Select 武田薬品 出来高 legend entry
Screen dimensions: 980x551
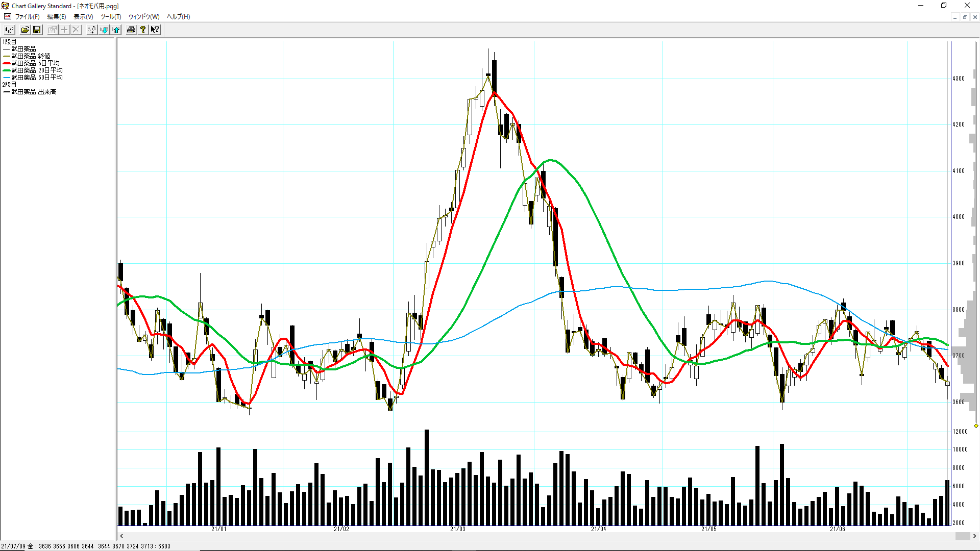click(34, 92)
